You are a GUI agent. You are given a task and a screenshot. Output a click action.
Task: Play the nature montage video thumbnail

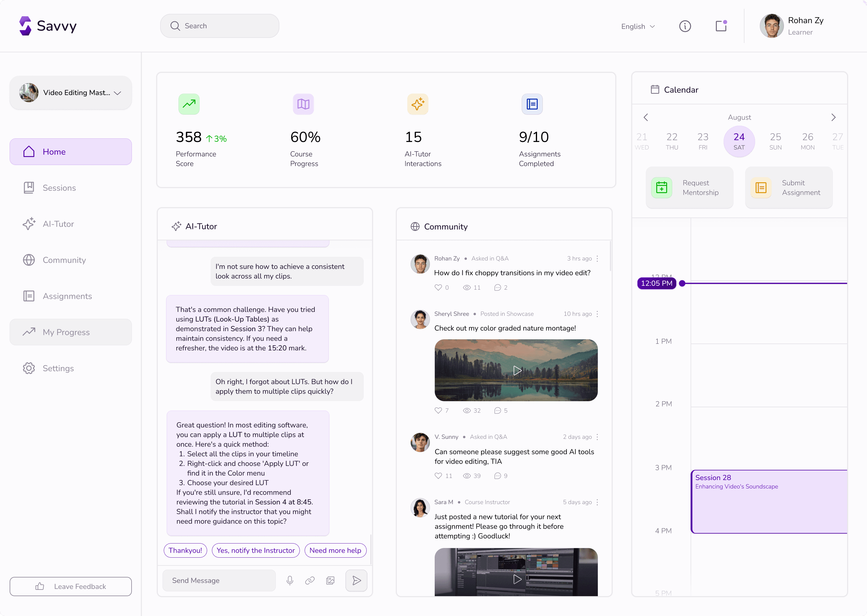516,370
